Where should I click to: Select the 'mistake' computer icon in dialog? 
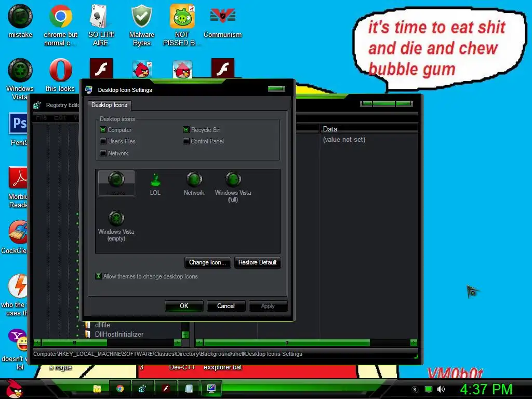click(116, 183)
